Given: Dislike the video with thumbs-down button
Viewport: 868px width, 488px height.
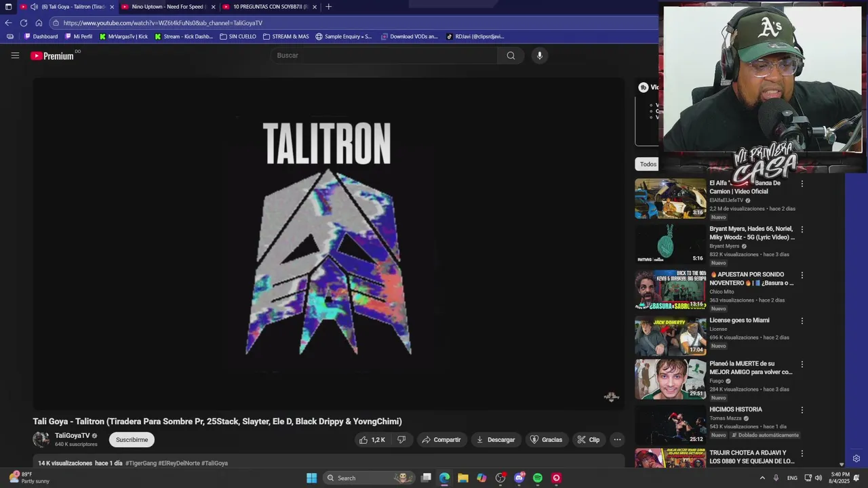Looking at the screenshot, I should (401, 440).
